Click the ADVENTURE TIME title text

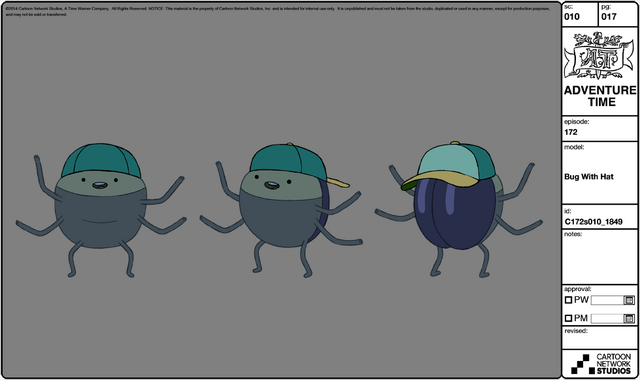click(600, 96)
